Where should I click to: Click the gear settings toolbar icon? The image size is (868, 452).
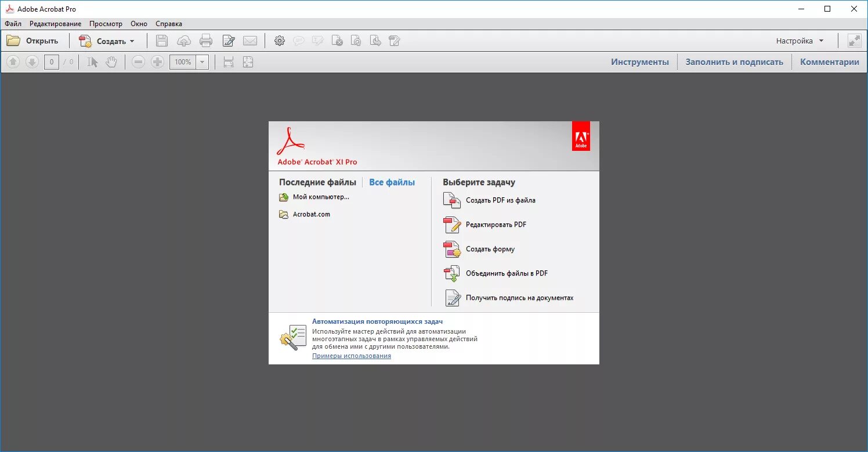tap(280, 41)
